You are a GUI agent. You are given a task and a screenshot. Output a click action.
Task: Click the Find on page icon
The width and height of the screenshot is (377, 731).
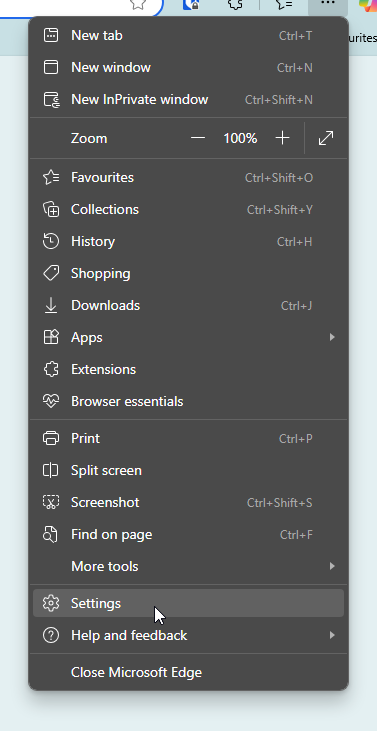[x=51, y=534]
